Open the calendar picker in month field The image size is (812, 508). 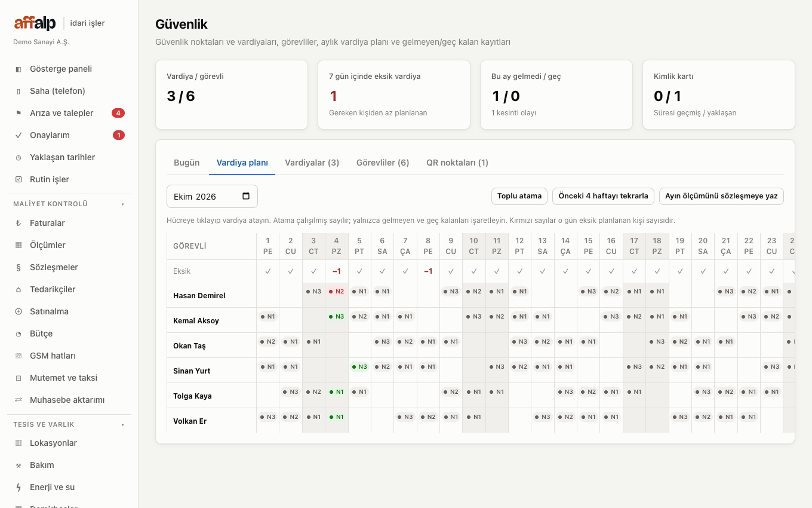pos(246,196)
